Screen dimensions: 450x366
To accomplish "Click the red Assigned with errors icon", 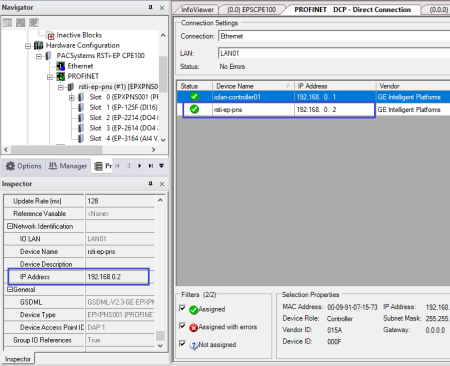I will 194,327.
